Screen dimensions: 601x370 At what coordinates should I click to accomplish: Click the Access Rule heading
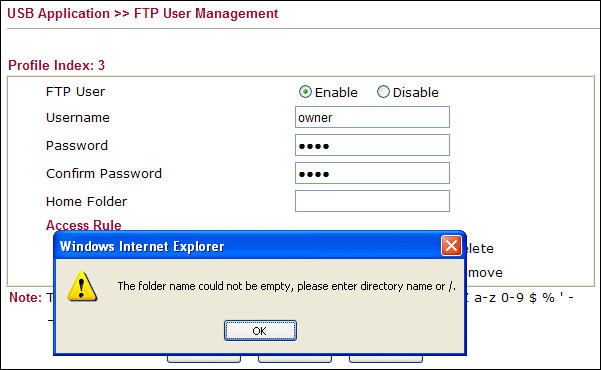[x=84, y=225]
